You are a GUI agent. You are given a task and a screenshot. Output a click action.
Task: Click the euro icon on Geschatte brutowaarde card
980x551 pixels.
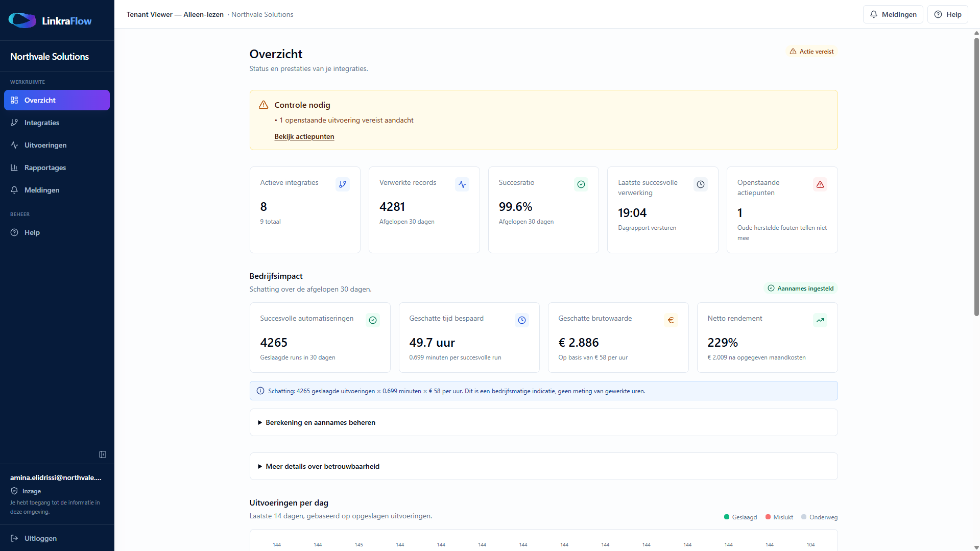coord(671,320)
